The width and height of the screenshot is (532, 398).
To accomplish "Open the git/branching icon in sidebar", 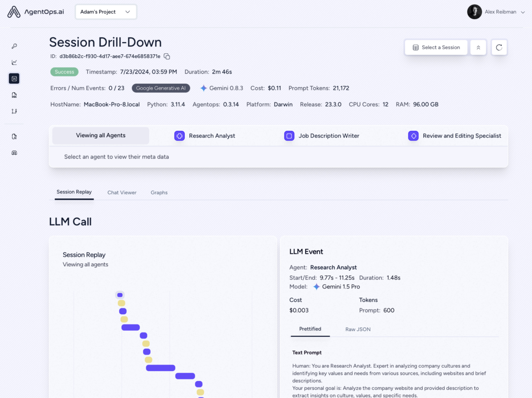I will (x=14, y=111).
